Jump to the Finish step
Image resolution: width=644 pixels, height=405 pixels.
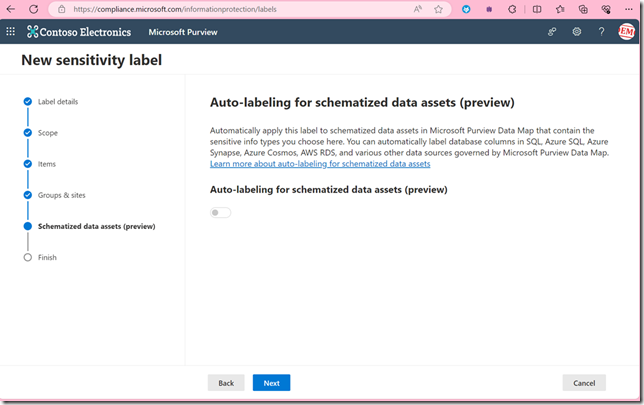pyautogui.click(x=47, y=258)
